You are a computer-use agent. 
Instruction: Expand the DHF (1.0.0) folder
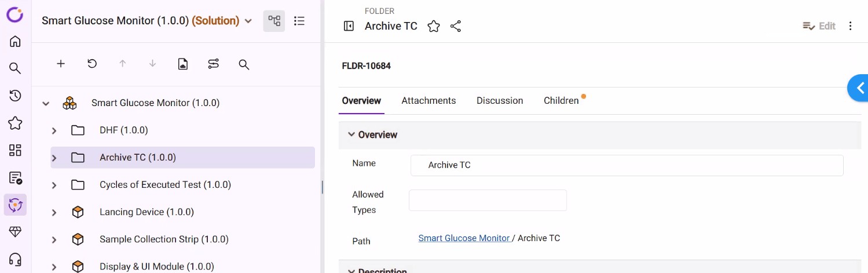coord(54,130)
